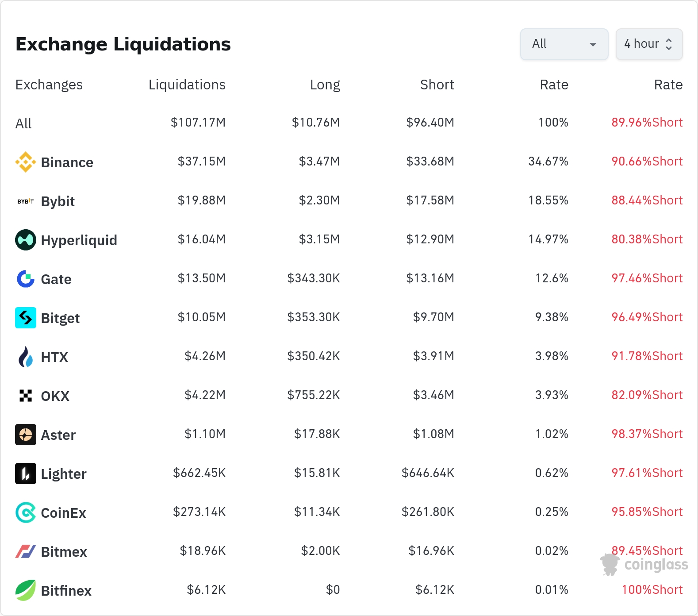This screenshot has height=616, width=698.
Task: Click the Short column header
Action: point(437,85)
